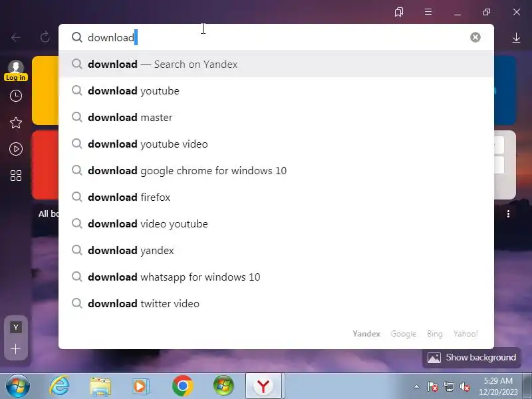The image size is (532, 399).
Task: Open the red tableau tile
Action: (x=45, y=165)
